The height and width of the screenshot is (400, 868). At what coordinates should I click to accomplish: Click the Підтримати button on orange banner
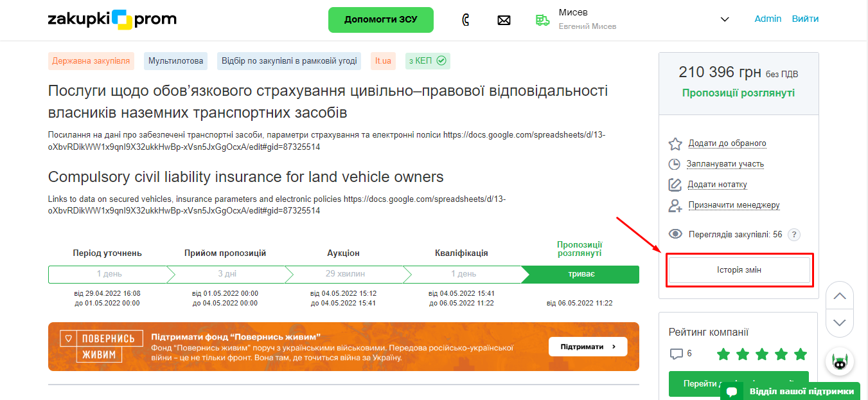pyautogui.click(x=587, y=347)
